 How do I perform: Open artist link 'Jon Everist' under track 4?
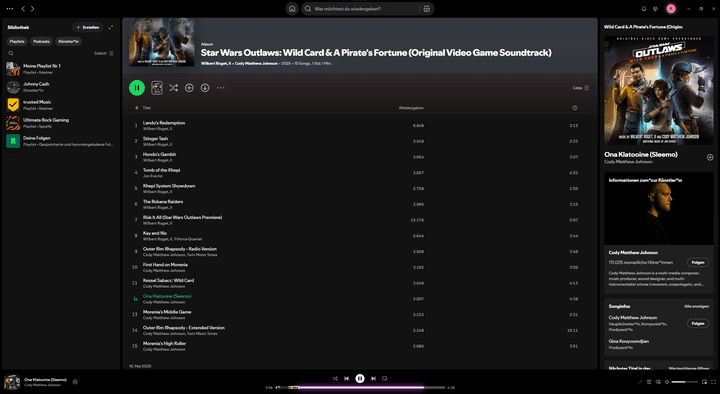point(152,176)
